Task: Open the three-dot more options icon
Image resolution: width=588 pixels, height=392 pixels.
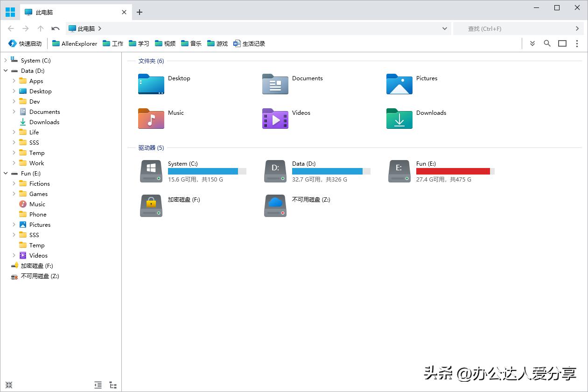Action: [577, 43]
